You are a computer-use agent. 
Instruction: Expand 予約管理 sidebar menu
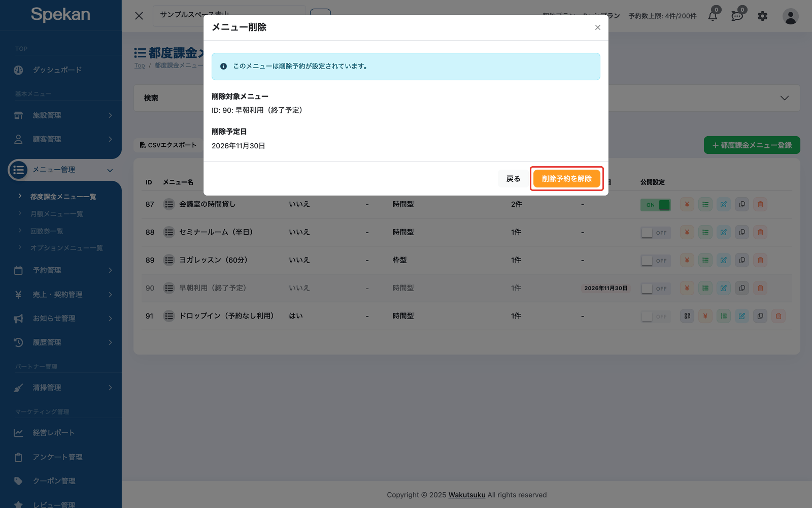click(x=61, y=270)
